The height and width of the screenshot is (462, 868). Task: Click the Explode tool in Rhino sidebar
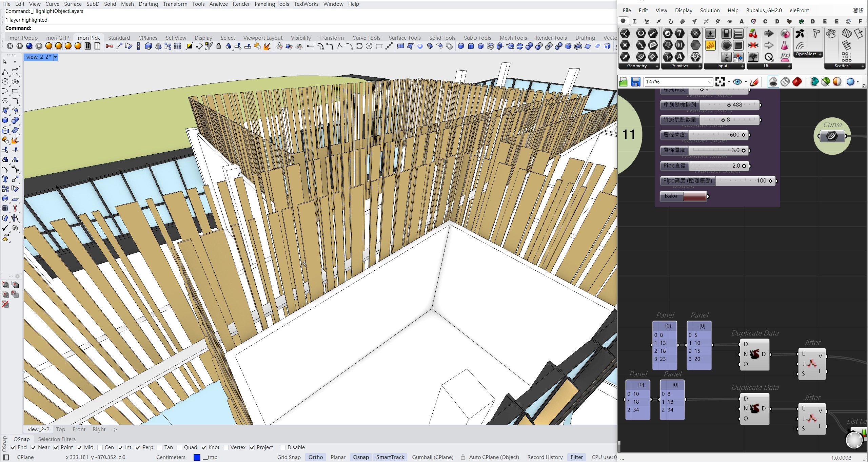tap(15, 140)
